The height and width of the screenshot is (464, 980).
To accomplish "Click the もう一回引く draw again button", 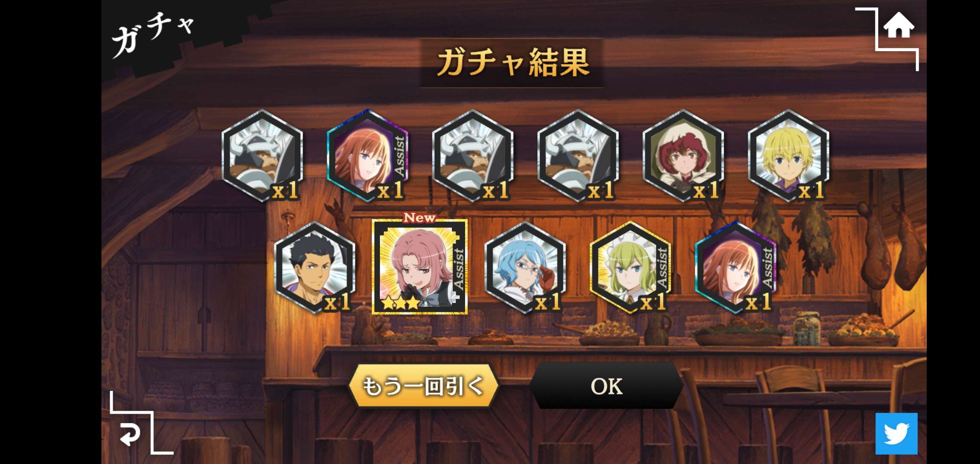I will coord(423,385).
